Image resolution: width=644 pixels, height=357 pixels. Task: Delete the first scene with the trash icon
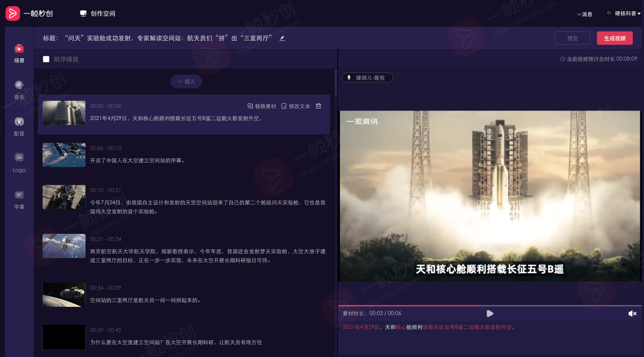coord(318,106)
